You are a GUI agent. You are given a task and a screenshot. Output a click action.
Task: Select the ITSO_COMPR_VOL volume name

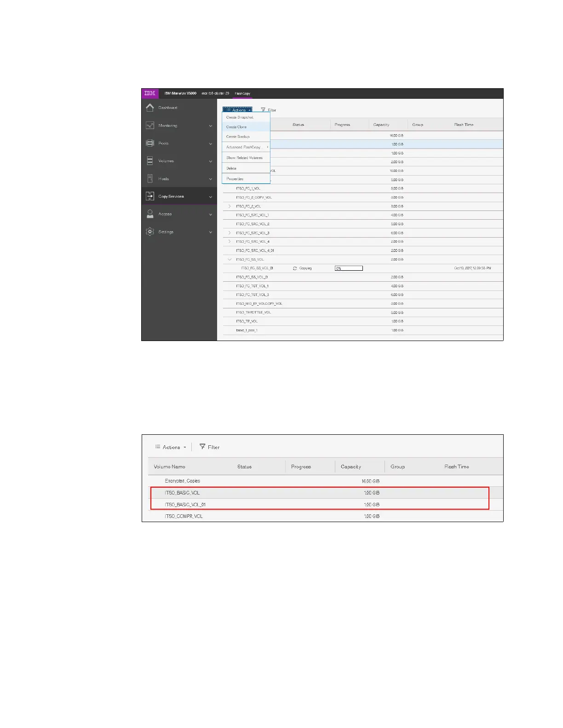pos(184,516)
